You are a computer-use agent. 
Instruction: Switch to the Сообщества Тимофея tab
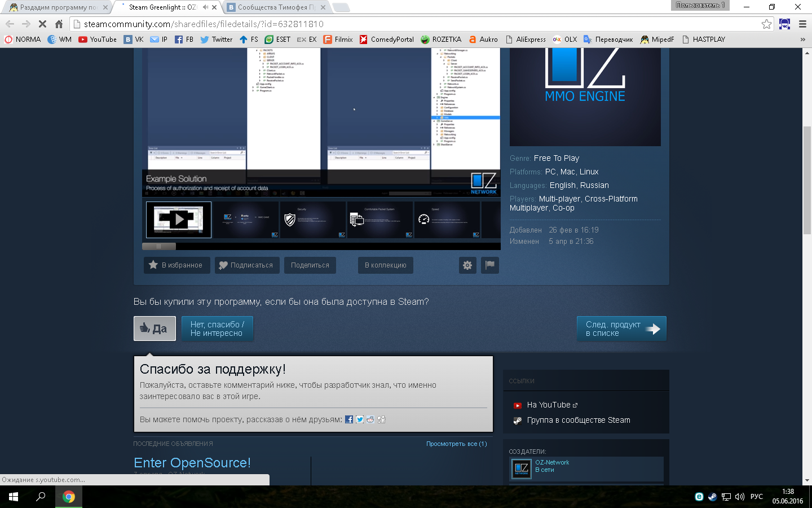275,7
